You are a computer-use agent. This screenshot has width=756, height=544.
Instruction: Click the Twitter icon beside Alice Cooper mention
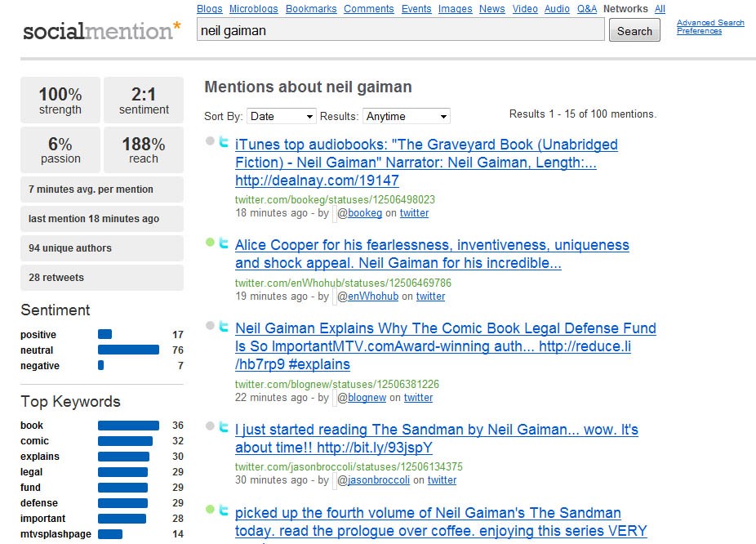(x=224, y=243)
